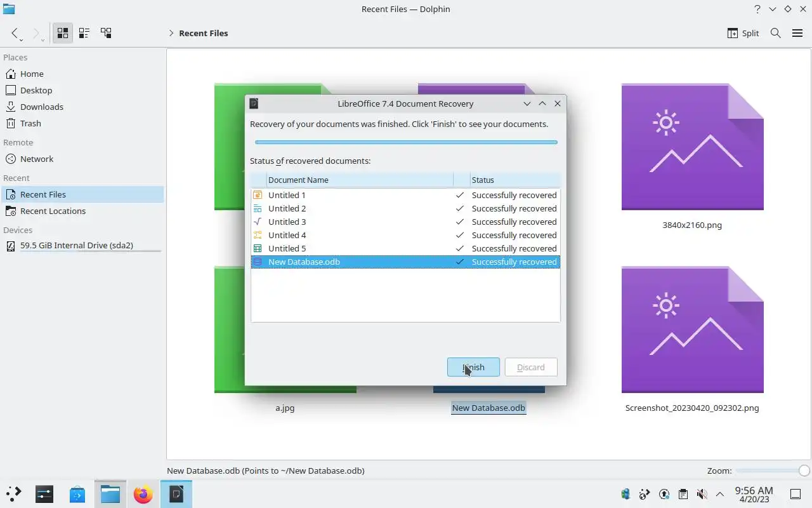Adjust the Dolphin zoom slider
The image size is (812, 508).
(x=772, y=471)
